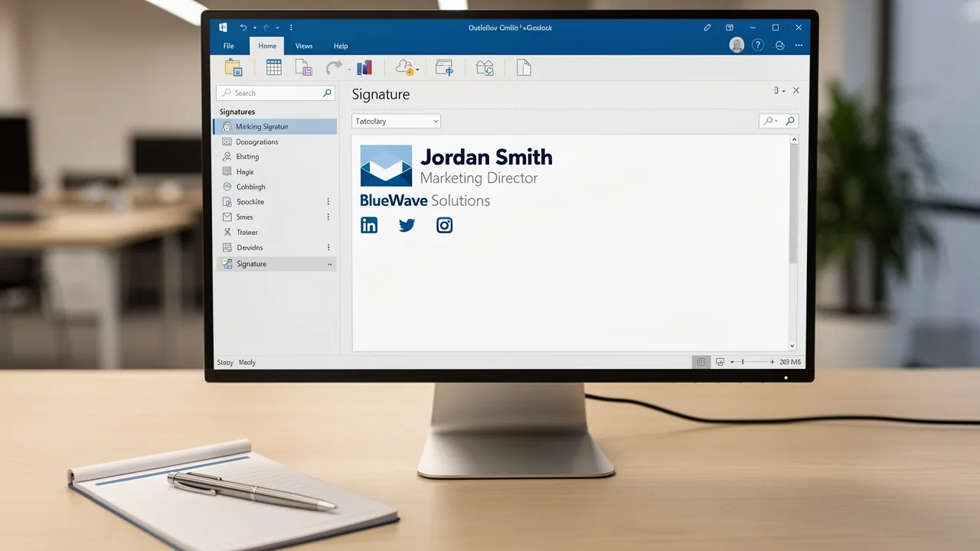
Task: Click the red and blue books toolbar icon
Action: click(x=364, y=67)
